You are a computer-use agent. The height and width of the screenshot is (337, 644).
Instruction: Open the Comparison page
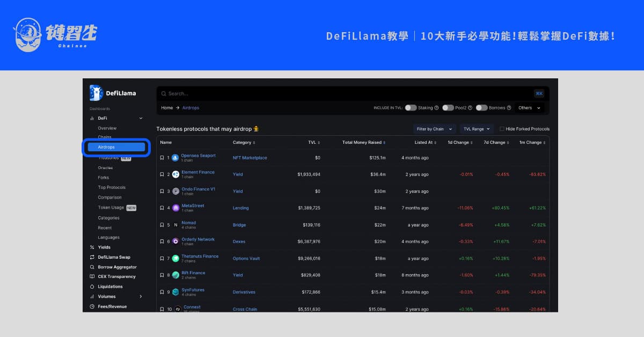point(109,197)
